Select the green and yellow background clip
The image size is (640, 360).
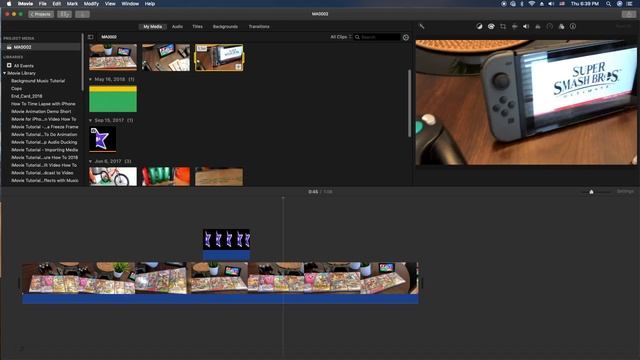pos(113,99)
